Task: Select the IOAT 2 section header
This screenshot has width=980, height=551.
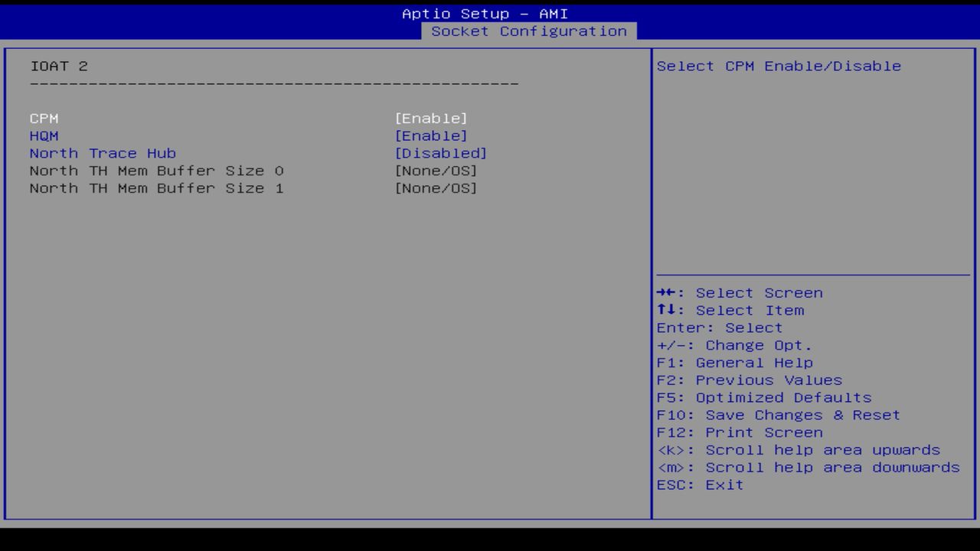Action: click(x=59, y=66)
